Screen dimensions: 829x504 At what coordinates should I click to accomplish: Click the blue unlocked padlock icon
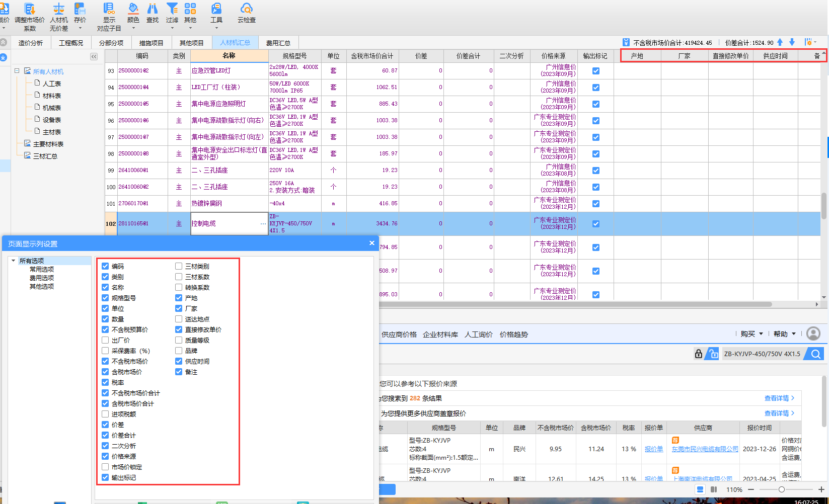coord(712,354)
